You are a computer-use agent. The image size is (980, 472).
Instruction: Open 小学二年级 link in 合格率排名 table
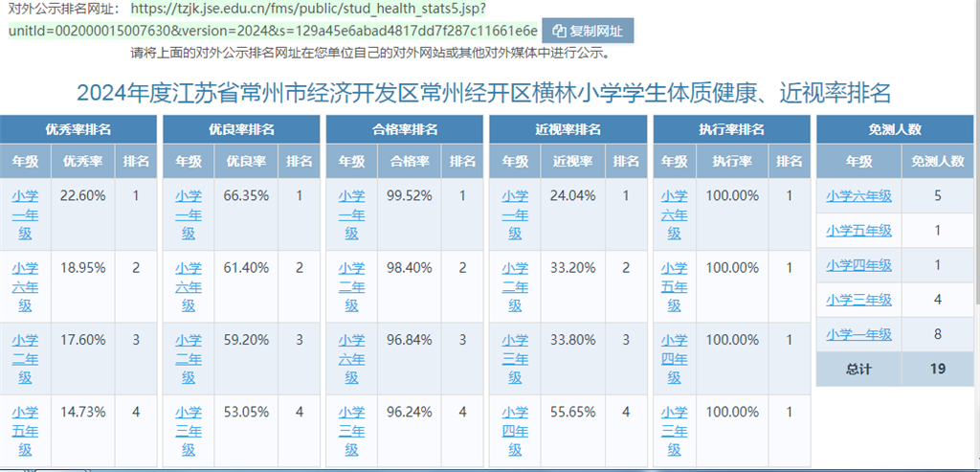click(352, 287)
